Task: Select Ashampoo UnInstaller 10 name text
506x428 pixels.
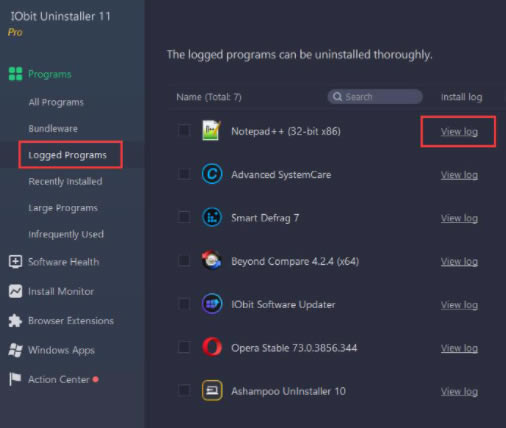Action: coord(288,391)
